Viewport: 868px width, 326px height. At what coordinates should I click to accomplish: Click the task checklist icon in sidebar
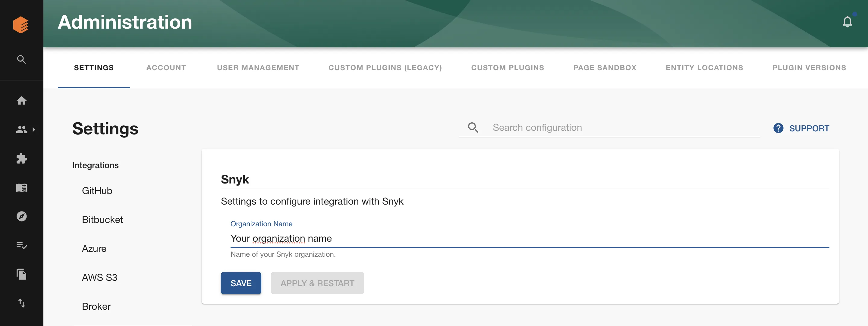click(x=22, y=246)
